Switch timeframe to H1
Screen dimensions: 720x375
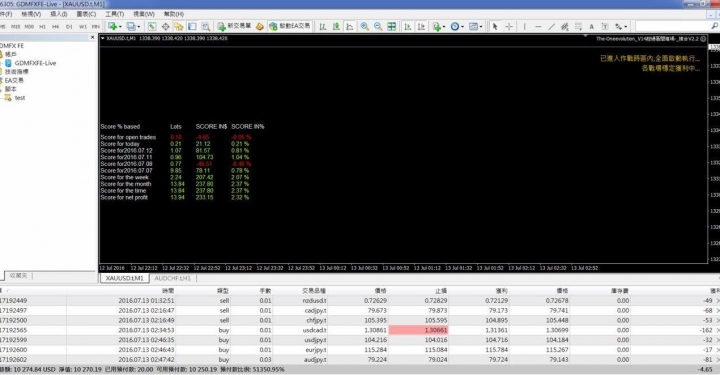point(42,27)
